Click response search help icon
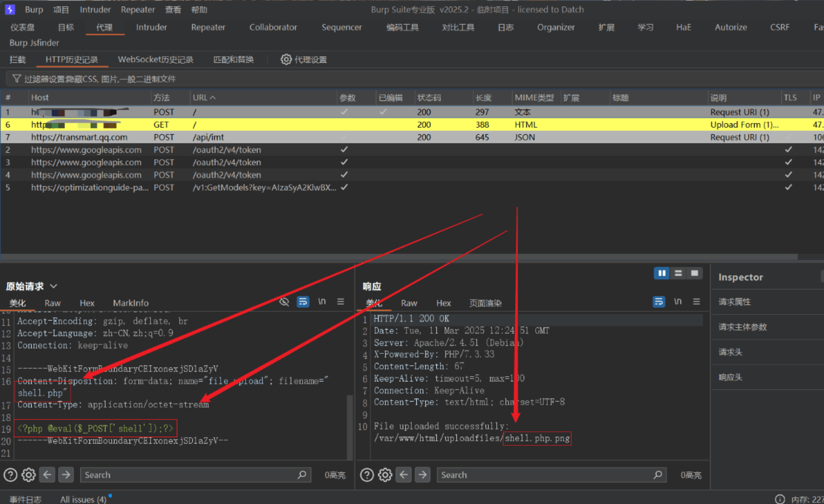Screen dimensions: 824x504 pyautogui.click(x=367, y=475)
